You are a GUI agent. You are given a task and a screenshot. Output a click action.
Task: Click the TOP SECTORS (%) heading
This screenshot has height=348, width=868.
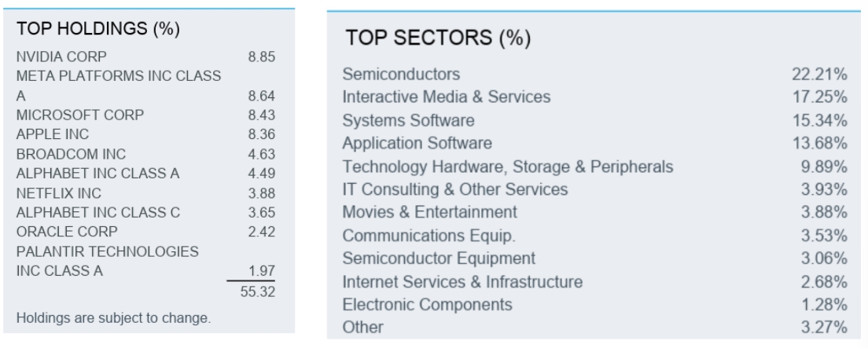pos(438,38)
